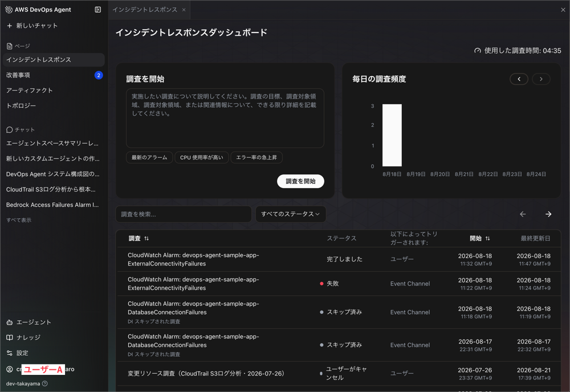
Task: Open DatabaseConnectionFailures investigation started 2026-08-17
Action: click(x=339, y=345)
